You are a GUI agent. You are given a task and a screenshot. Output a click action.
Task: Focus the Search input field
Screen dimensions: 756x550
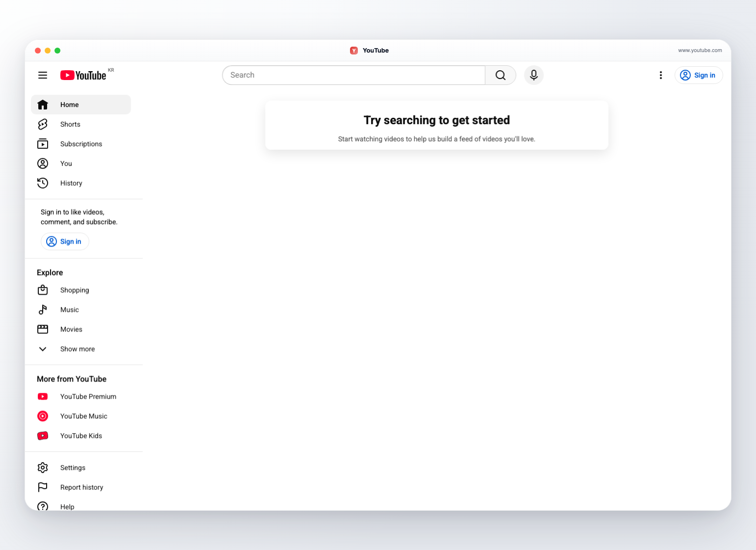[353, 75]
